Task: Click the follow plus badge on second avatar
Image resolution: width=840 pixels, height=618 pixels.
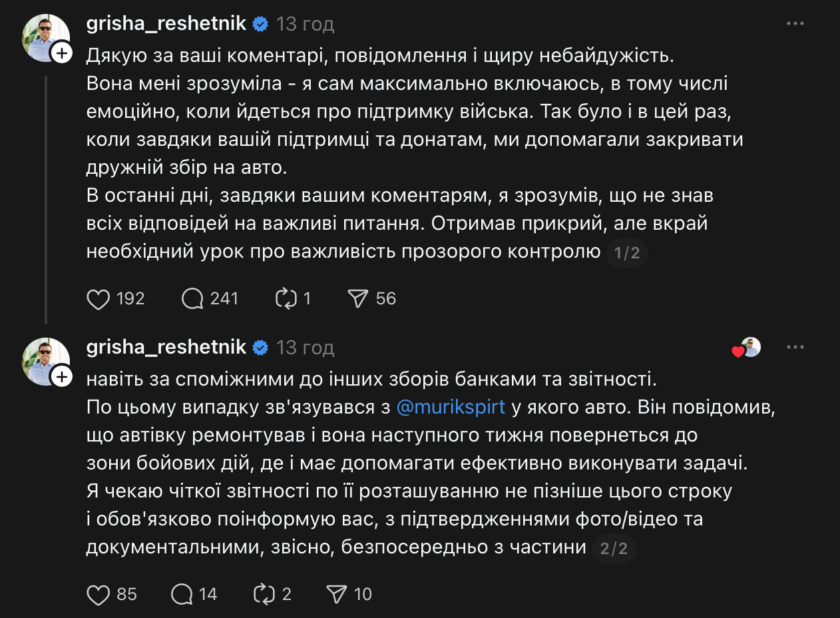Action: [62, 377]
